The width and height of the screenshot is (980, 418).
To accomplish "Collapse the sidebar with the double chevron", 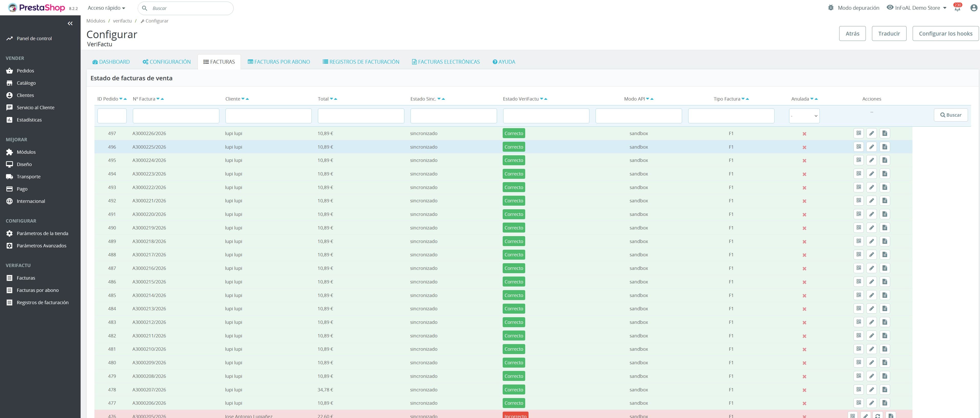I will tap(70, 23).
